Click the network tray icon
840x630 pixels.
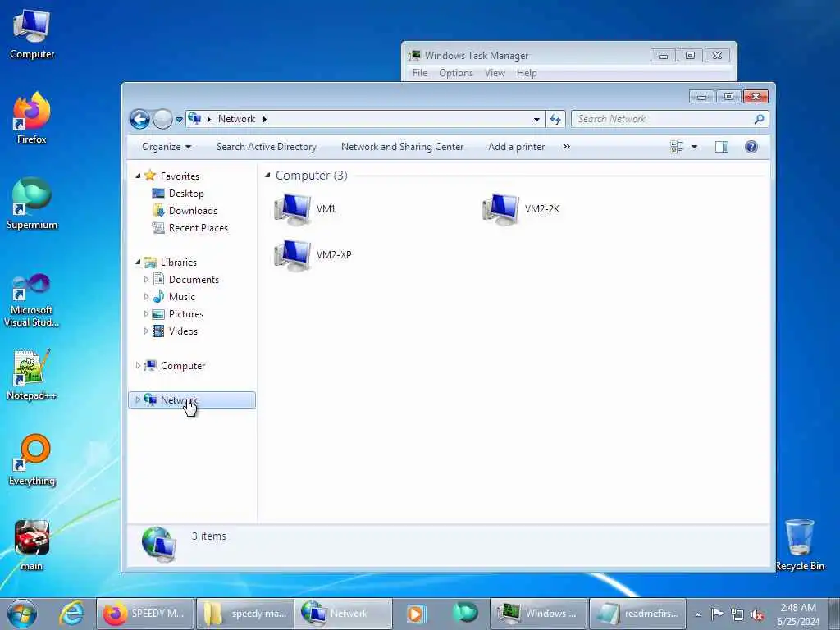pos(737,614)
